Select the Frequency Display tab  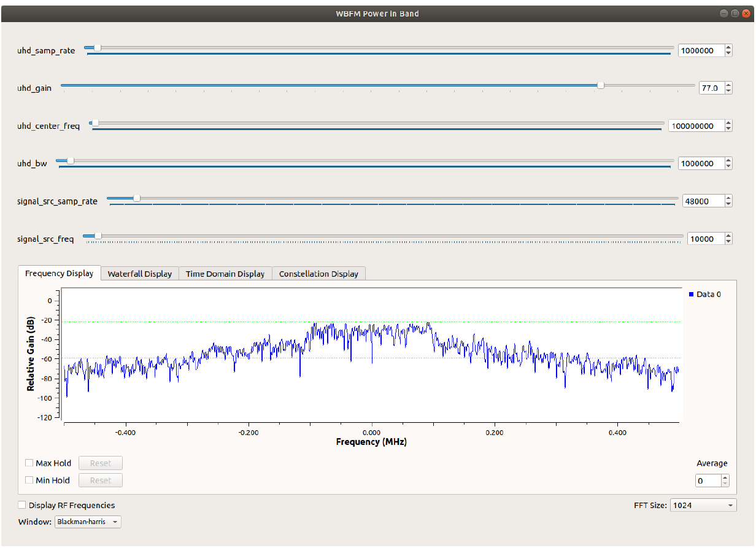[x=59, y=274]
